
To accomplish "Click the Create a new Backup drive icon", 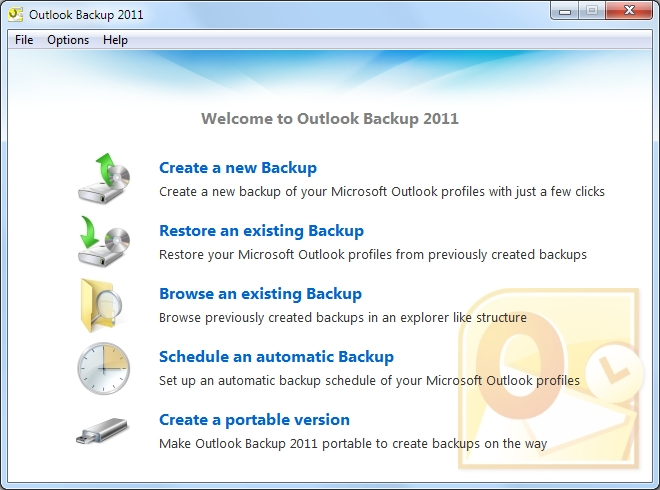I will (x=104, y=179).
